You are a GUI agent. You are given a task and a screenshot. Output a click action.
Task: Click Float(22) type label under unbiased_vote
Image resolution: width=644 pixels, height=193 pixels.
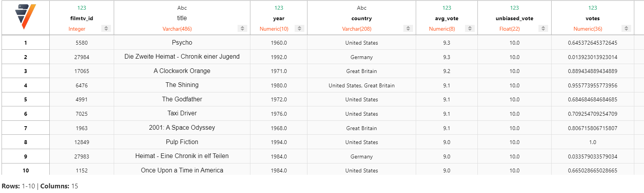coord(509,29)
